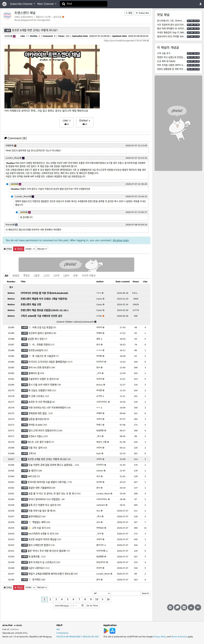Toggle the 전체글 filter below the post list

8,588
